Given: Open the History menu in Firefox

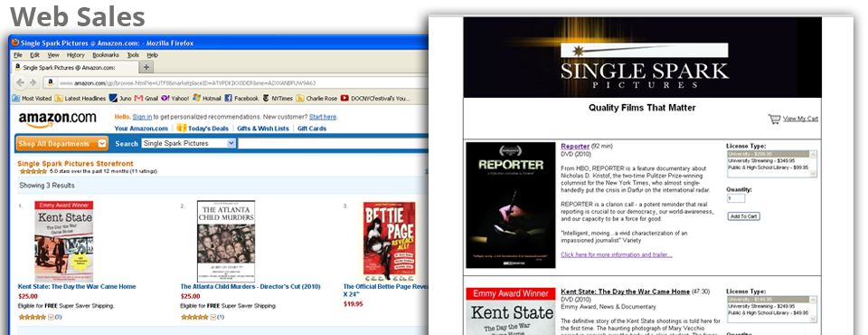Looking at the screenshot, I should click(x=76, y=55).
